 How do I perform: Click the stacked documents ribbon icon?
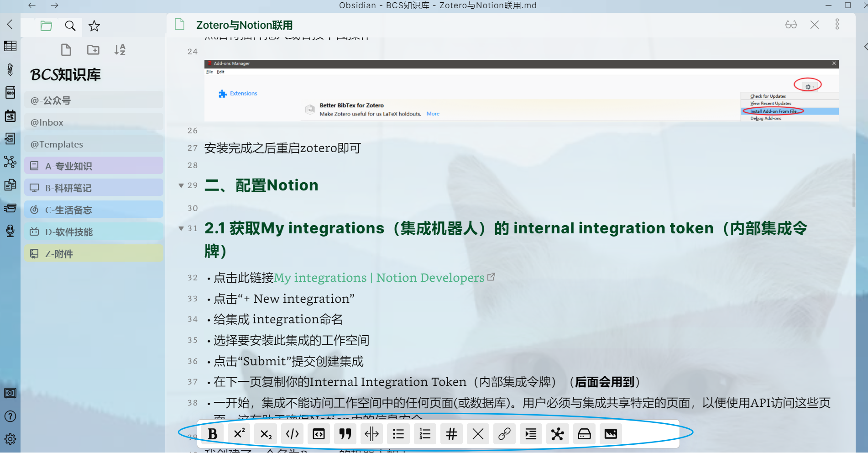tap(10, 185)
